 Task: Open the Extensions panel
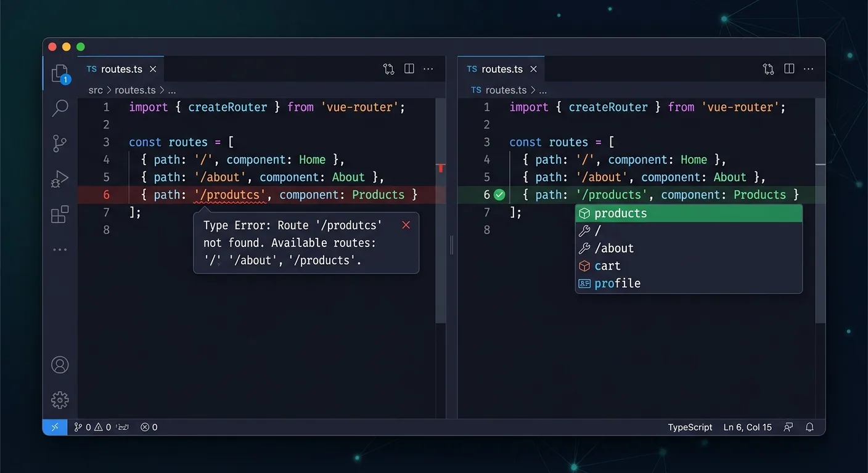(x=59, y=214)
